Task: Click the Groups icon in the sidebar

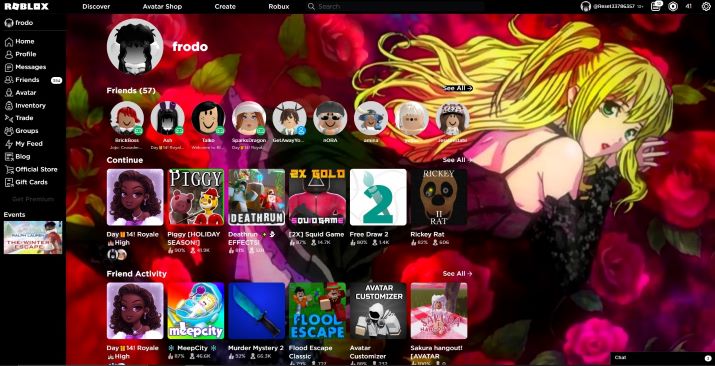Action: (x=9, y=131)
